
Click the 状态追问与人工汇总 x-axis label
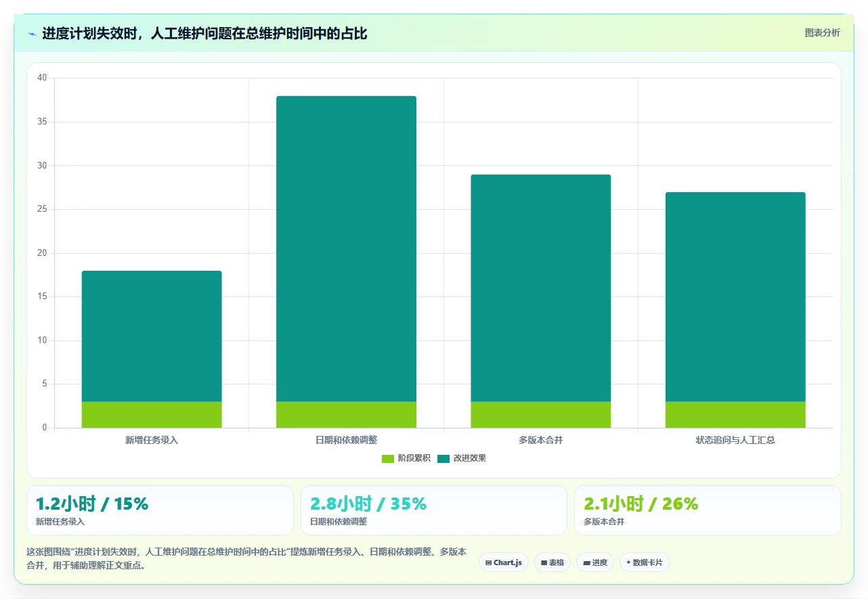pyautogui.click(x=735, y=440)
